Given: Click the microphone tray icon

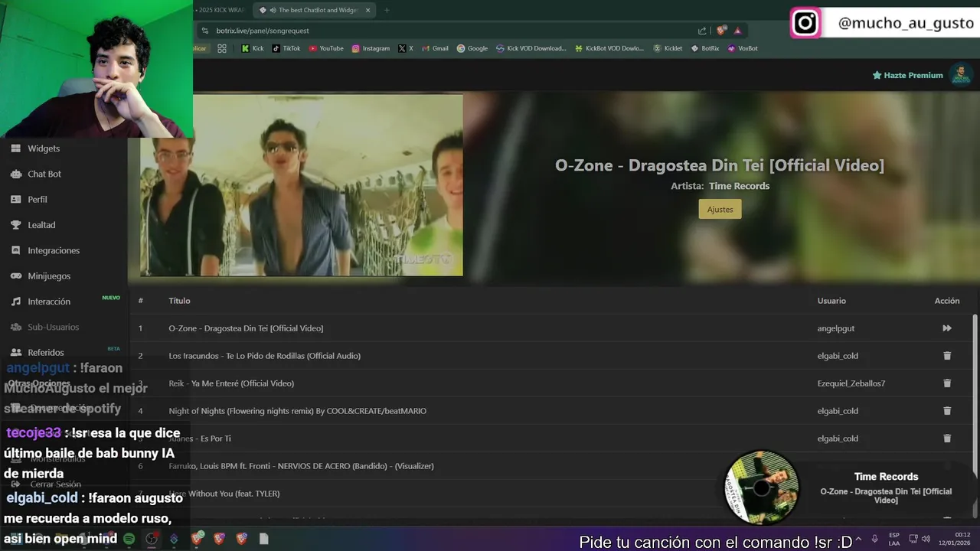Looking at the screenshot, I should pos(875,539).
